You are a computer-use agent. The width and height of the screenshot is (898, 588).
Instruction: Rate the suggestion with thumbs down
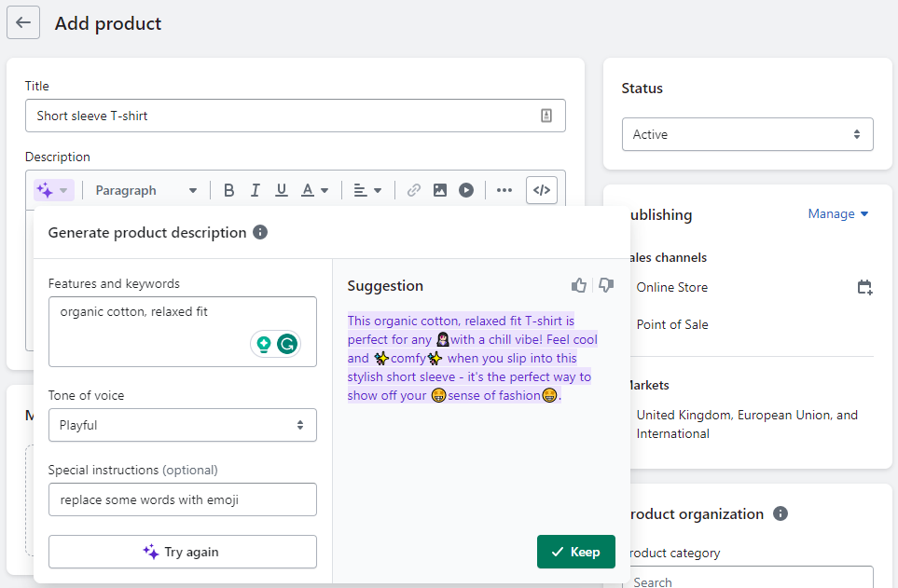click(x=605, y=285)
